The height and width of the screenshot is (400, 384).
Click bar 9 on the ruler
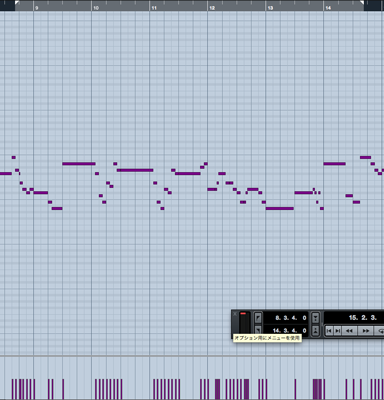36,8
